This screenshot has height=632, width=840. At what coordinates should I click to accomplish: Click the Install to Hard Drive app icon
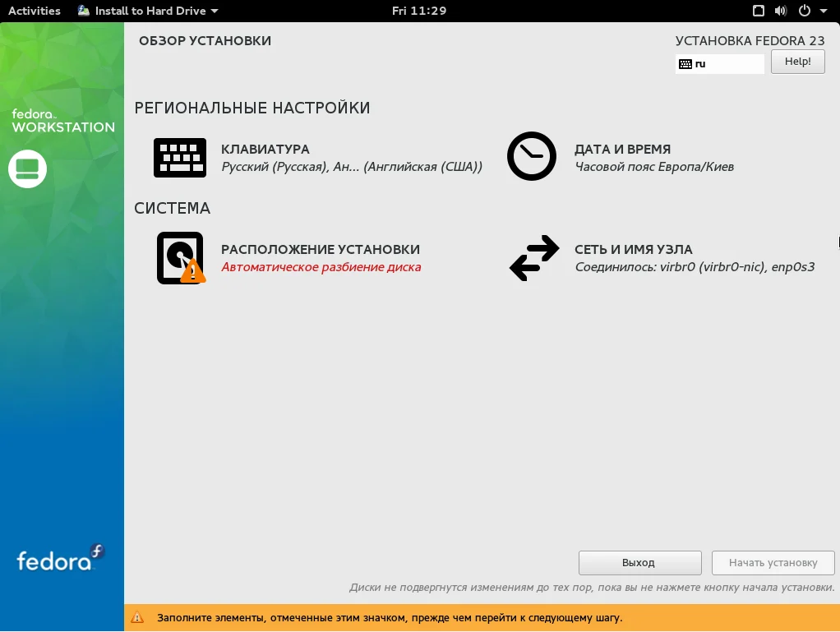pos(84,11)
